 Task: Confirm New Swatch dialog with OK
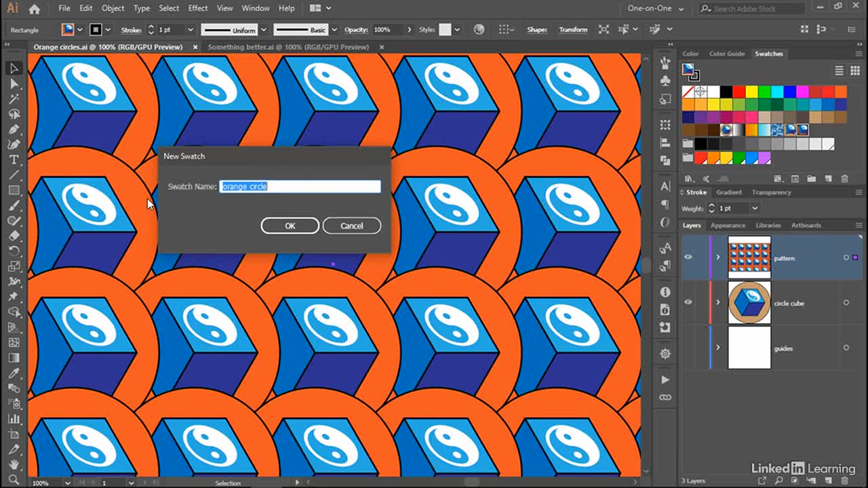click(290, 226)
